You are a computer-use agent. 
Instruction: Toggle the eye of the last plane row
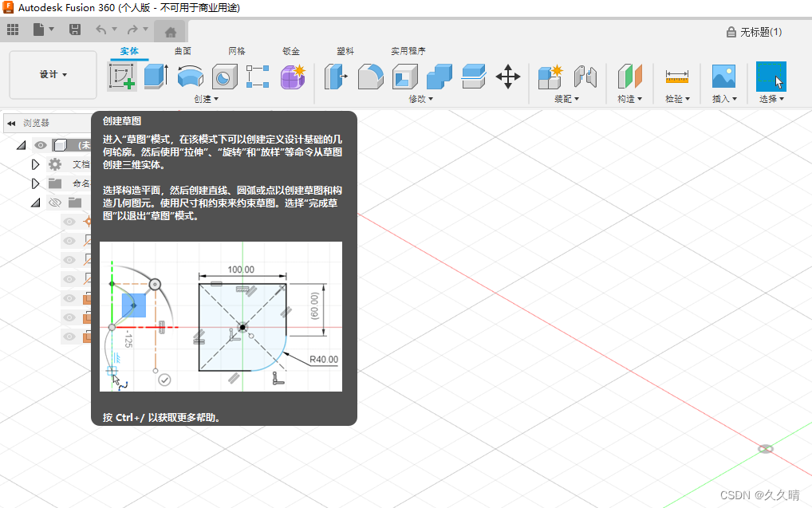click(69, 337)
